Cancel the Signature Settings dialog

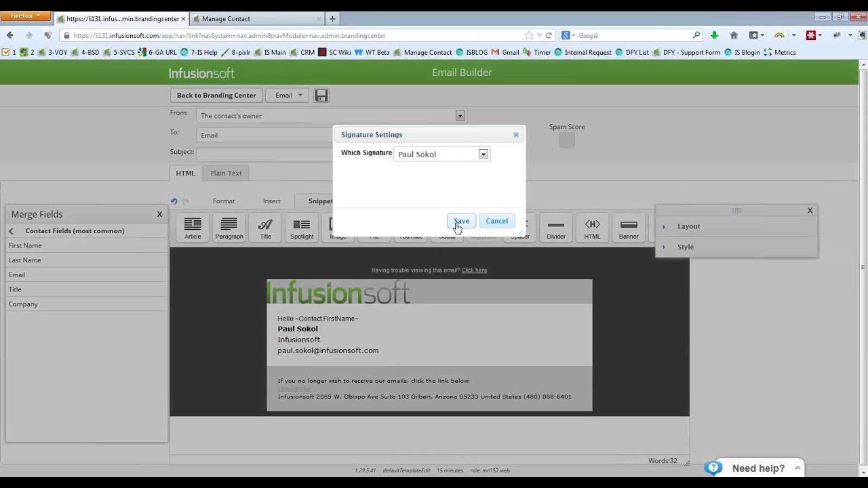tap(496, 221)
